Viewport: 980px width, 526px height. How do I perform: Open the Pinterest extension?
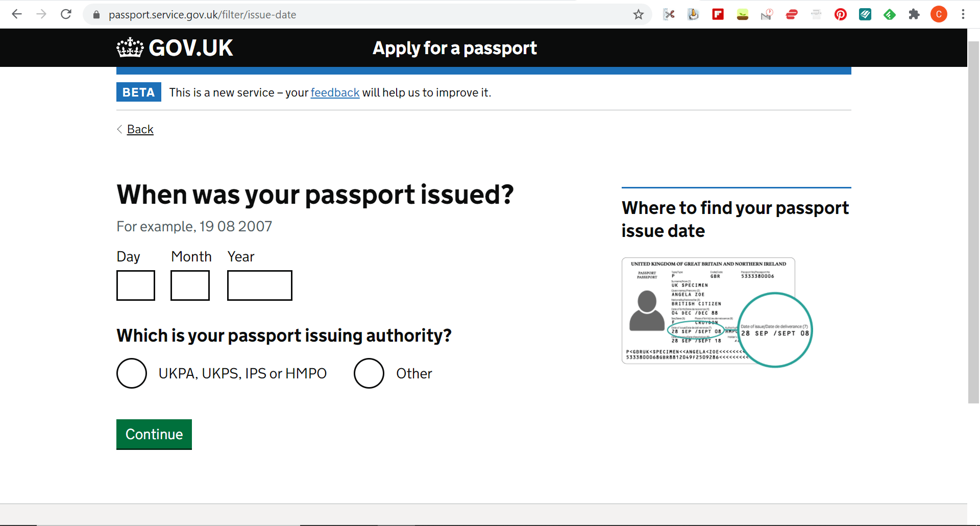[x=841, y=14]
